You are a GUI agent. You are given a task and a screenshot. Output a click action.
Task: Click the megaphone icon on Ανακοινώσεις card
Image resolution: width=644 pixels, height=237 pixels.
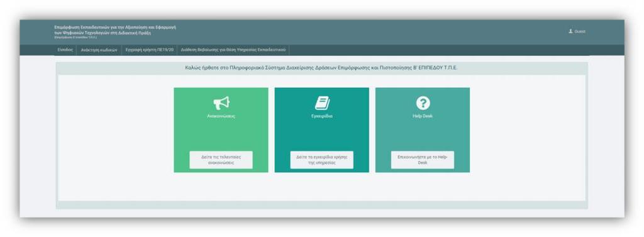pos(221,103)
